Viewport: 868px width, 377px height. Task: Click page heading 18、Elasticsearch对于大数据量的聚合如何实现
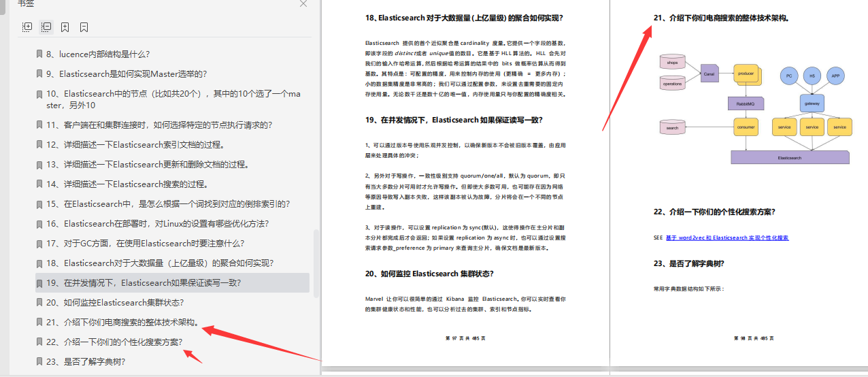point(464,18)
